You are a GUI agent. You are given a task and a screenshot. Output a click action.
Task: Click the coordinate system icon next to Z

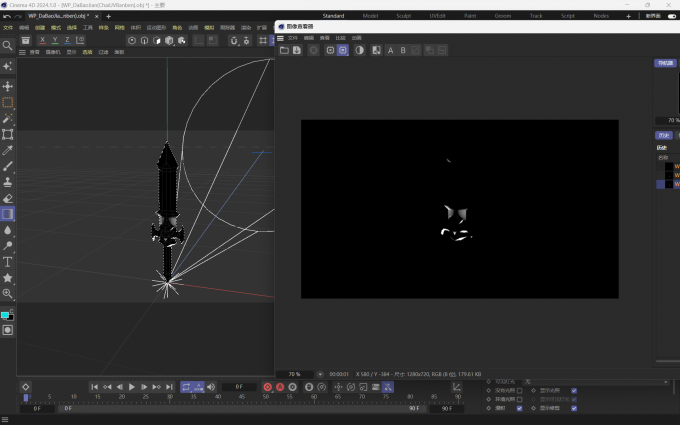click(80, 40)
